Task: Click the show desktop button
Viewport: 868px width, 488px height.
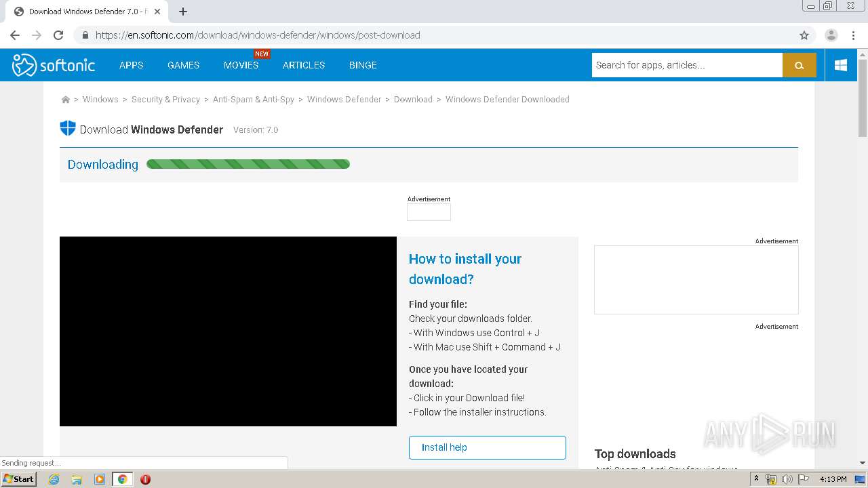Action: (861, 479)
